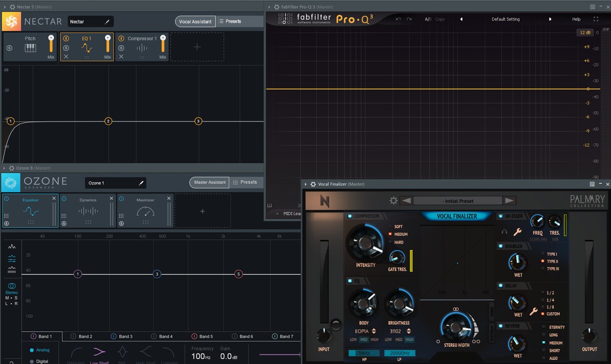Viewport: 611px width, 364px height.
Task: Toggle Ozone Equalizer module power
Action: coord(7,199)
